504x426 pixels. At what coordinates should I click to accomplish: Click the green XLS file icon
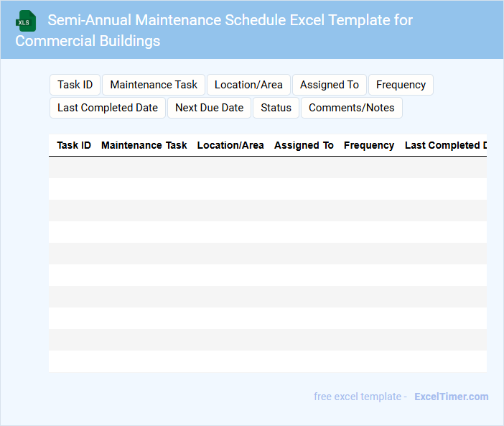point(27,21)
